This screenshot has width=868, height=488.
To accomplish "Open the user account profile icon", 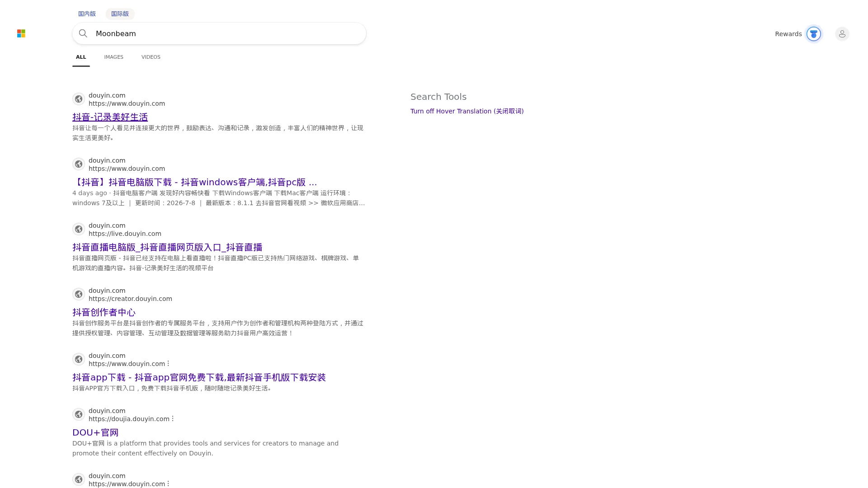I will pos(842,34).
